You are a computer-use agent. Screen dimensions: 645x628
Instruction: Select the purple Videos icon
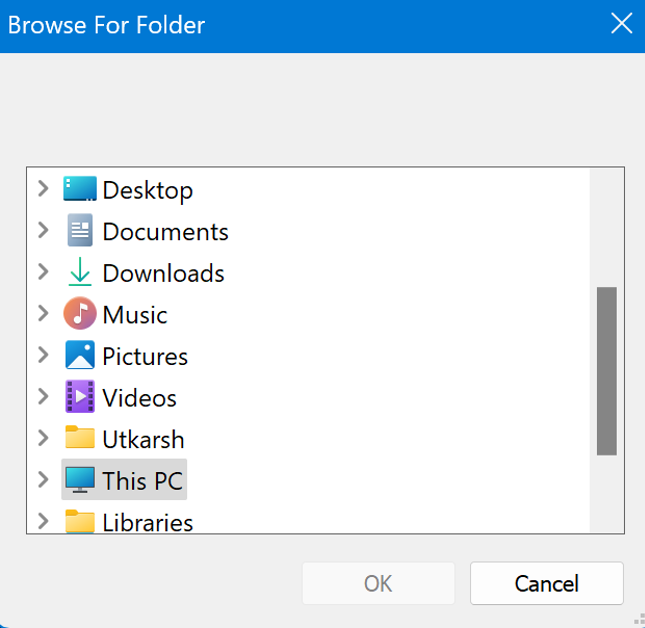[x=80, y=397]
